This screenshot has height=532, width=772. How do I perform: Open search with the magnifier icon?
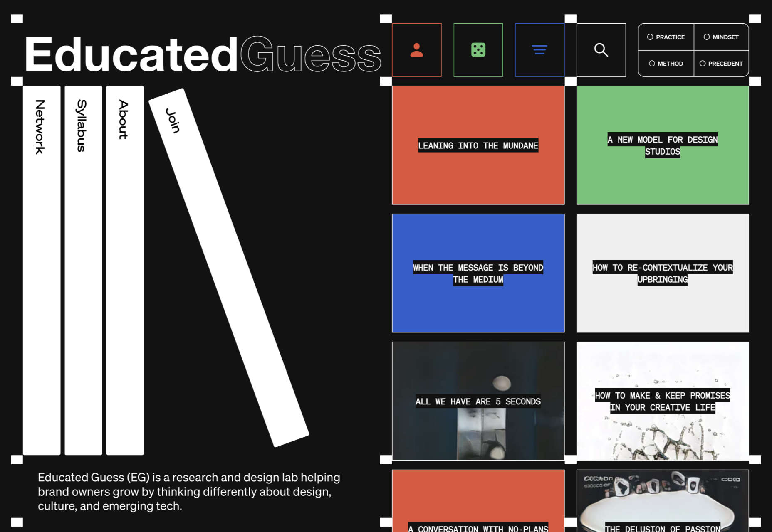point(601,50)
